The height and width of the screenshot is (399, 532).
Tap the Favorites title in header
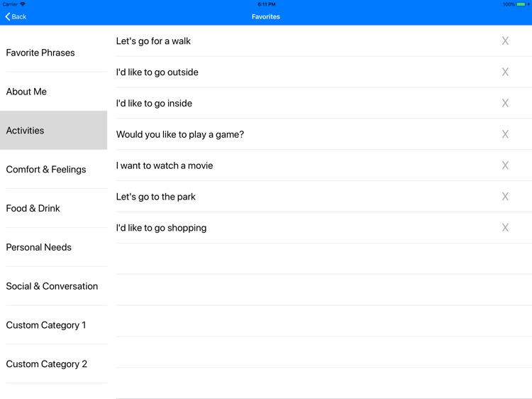pos(266,16)
